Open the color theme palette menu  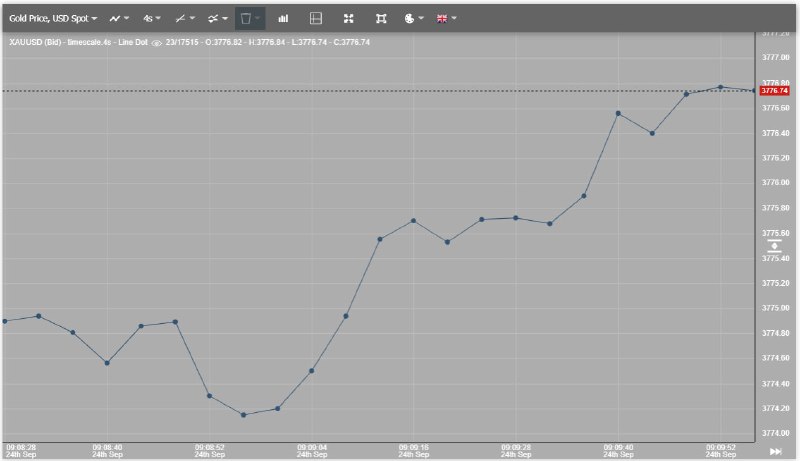pos(413,18)
